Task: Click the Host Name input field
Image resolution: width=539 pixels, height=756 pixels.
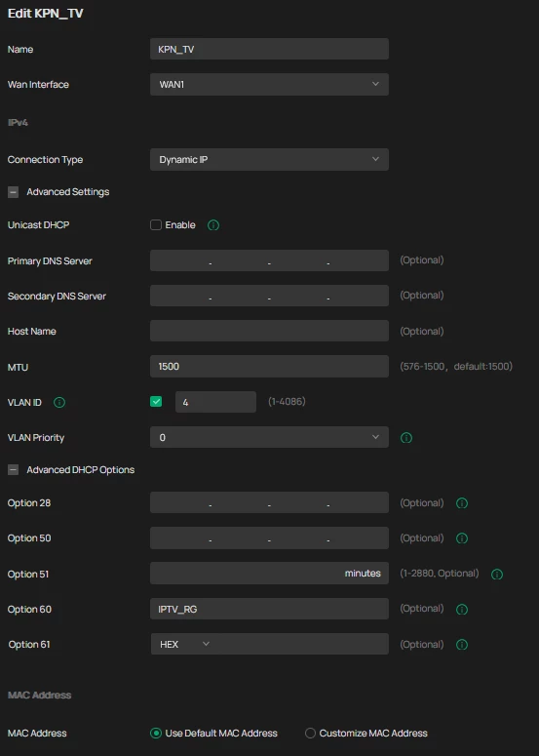Action: coord(269,331)
